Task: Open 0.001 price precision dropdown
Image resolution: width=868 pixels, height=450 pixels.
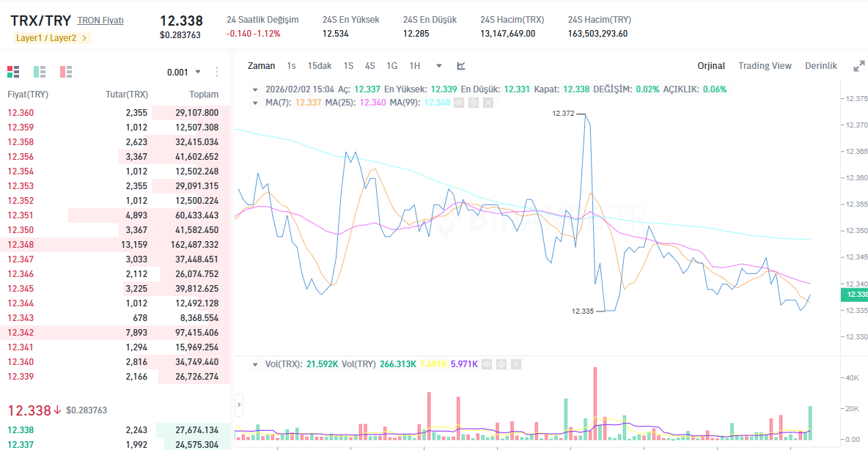Action: click(x=184, y=72)
